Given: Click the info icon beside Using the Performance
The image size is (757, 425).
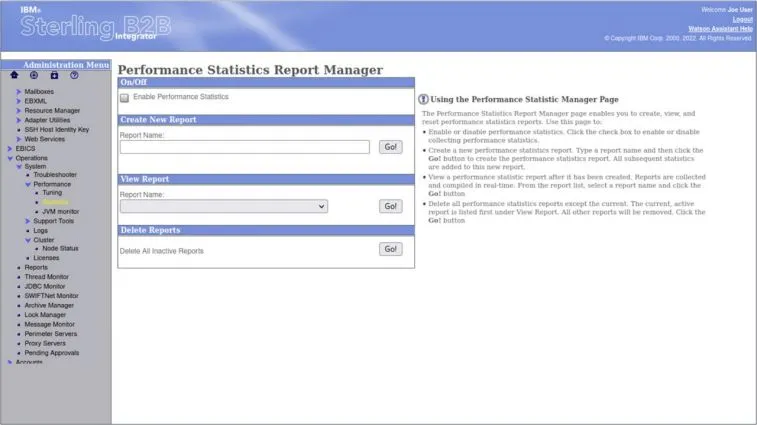Looking at the screenshot, I should click(423, 99).
